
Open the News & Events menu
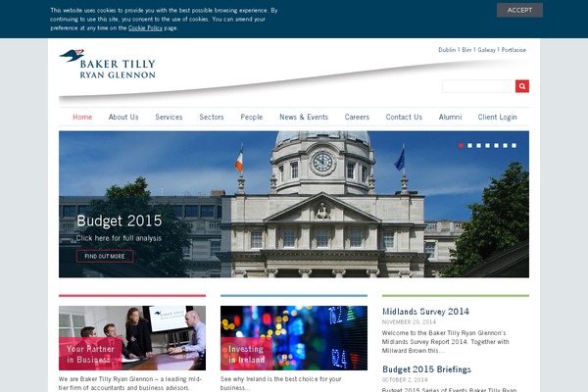(304, 117)
